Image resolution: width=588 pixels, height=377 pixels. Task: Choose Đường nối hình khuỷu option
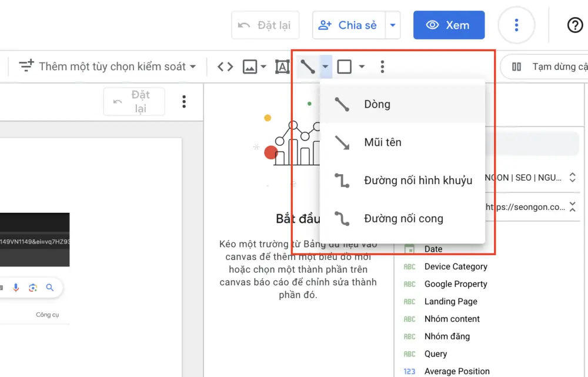(402, 181)
